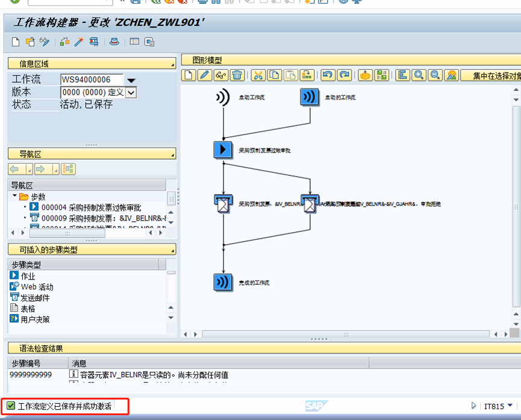Screen dimensions: 521x420
Task: Click the 容器元素IV_BELNR是只读的 message text
Action: click(154, 375)
